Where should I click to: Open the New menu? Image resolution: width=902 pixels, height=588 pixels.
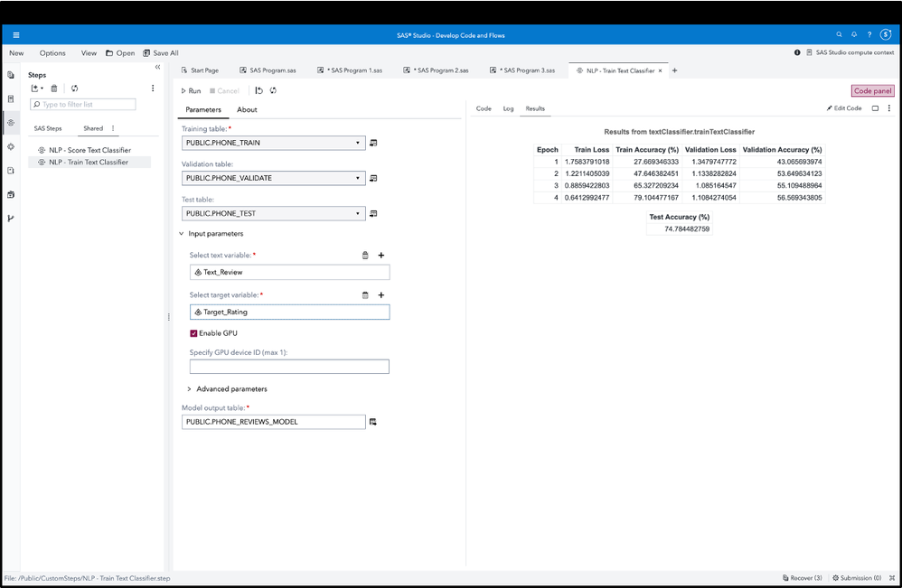pyautogui.click(x=16, y=53)
